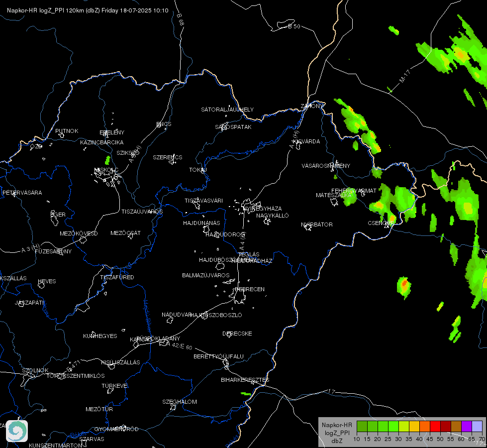Click the CSENGER city label
The image size is (487, 448).
381,223
